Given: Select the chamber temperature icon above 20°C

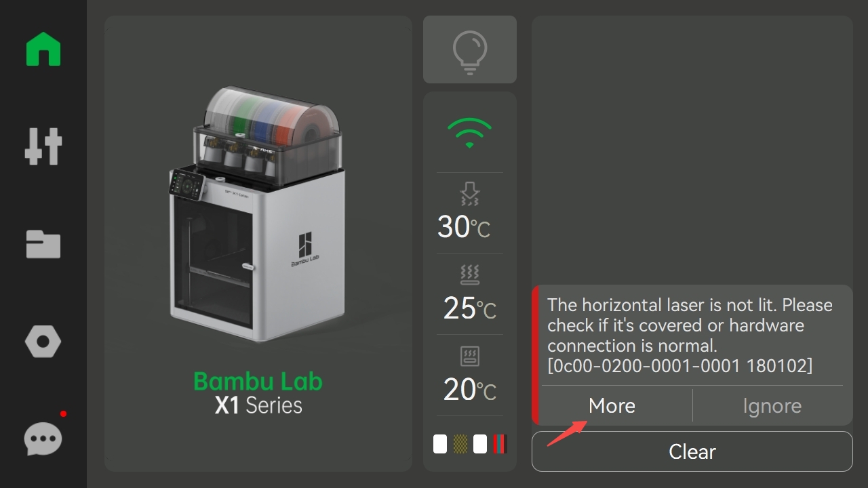Looking at the screenshot, I should tap(470, 357).
